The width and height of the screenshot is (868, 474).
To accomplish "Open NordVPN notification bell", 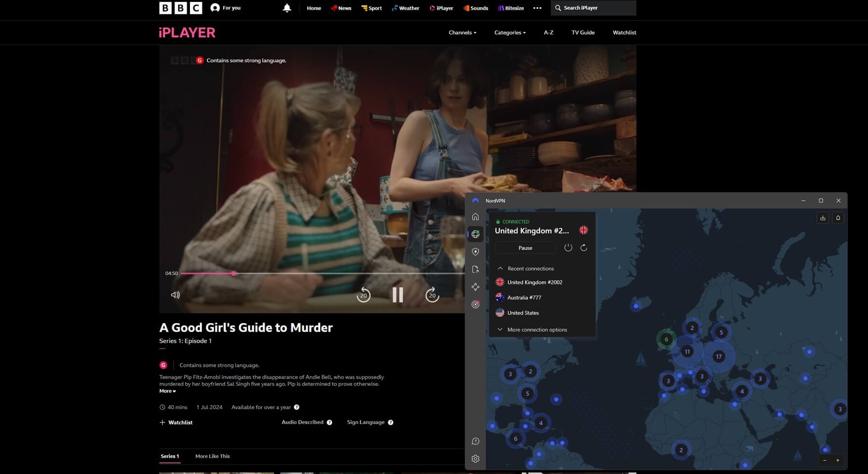I will tap(838, 218).
